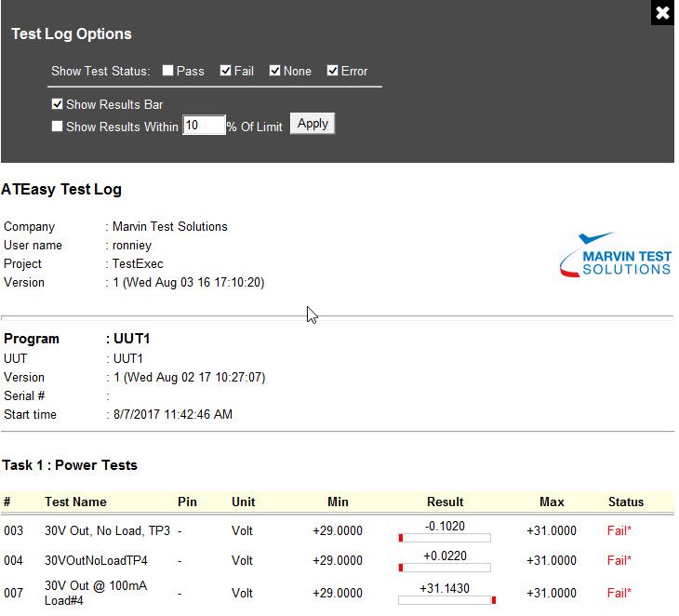The width and height of the screenshot is (679, 616).
Task: Click version '1 (Wed Aug 03 16 17:10:20)'
Action: point(189,283)
